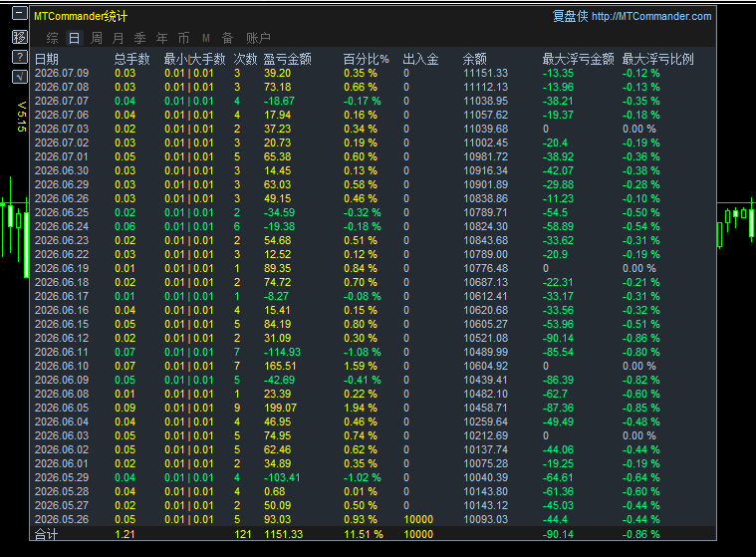Toggle the √ checkmark box in sidebar
The width and height of the screenshot is (756, 557).
19,76
